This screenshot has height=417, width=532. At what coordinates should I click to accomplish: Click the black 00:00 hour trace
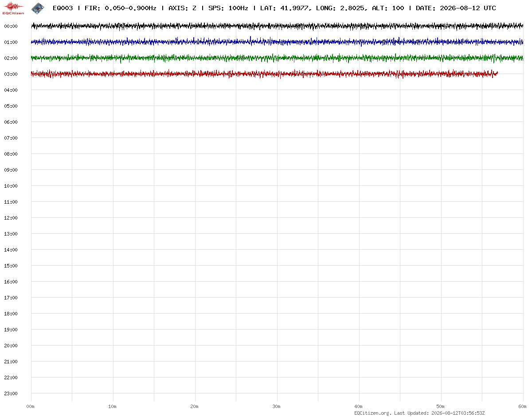click(x=277, y=26)
